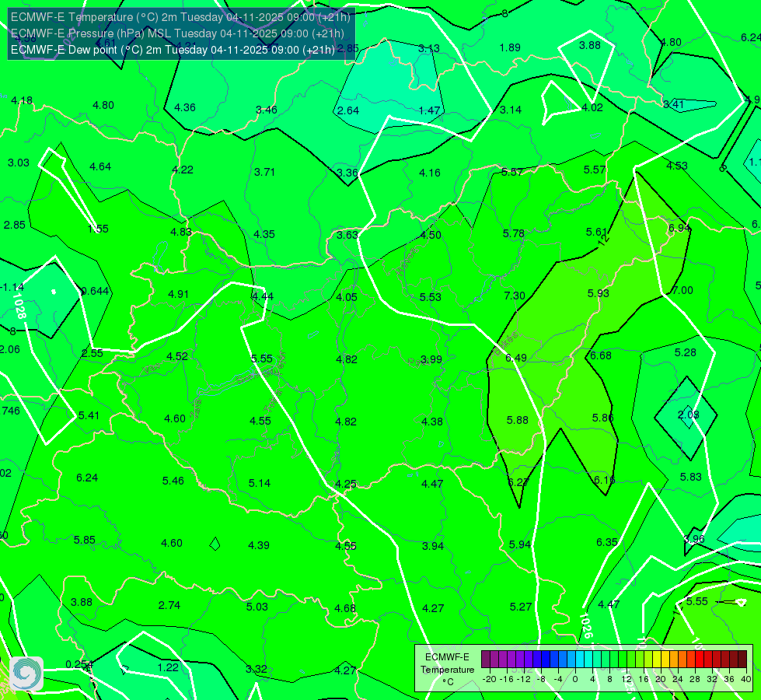Screen dimensions: 761x700
Task: Click the map value 3.46
Action: click(x=267, y=110)
